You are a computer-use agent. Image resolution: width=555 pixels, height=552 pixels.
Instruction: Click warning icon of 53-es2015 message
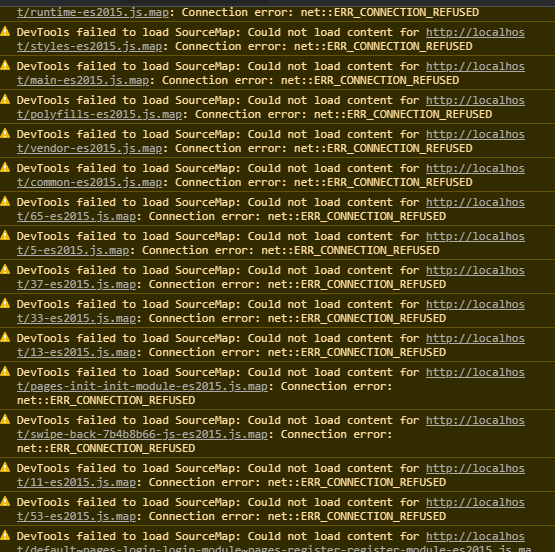click(x=5, y=502)
